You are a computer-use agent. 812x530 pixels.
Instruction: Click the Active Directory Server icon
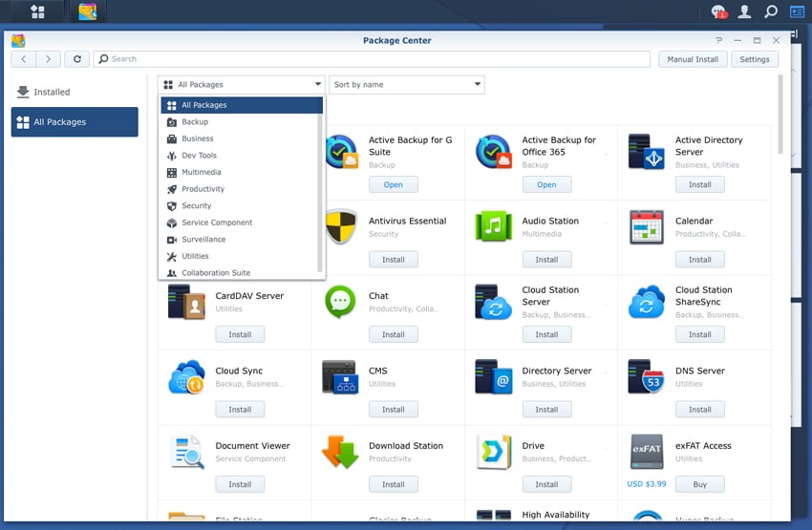[647, 152]
